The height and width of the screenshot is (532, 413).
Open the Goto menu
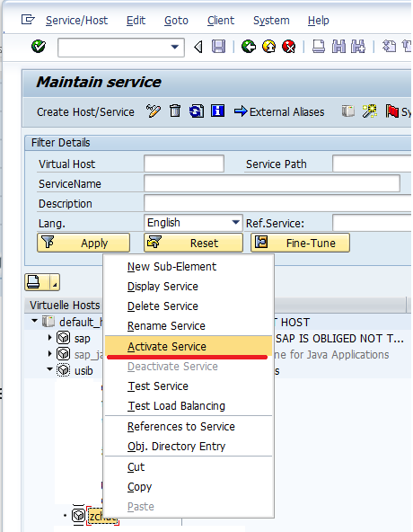[176, 21]
